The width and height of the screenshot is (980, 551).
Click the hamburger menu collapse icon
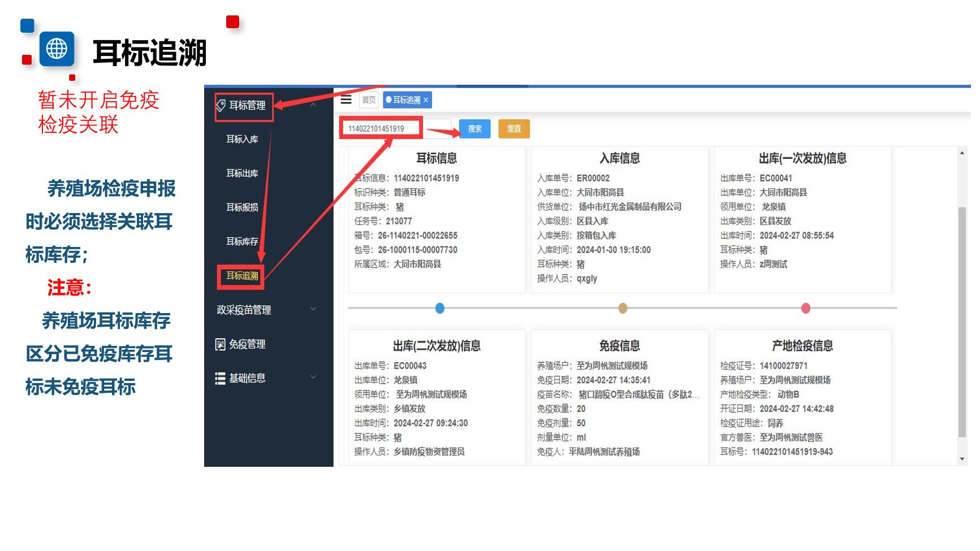(346, 100)
